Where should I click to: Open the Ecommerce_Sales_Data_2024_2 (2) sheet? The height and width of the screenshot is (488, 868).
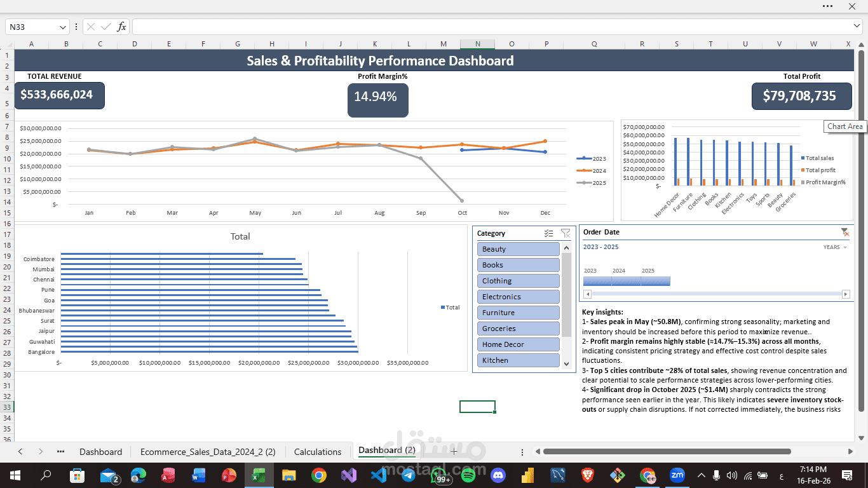208,452
